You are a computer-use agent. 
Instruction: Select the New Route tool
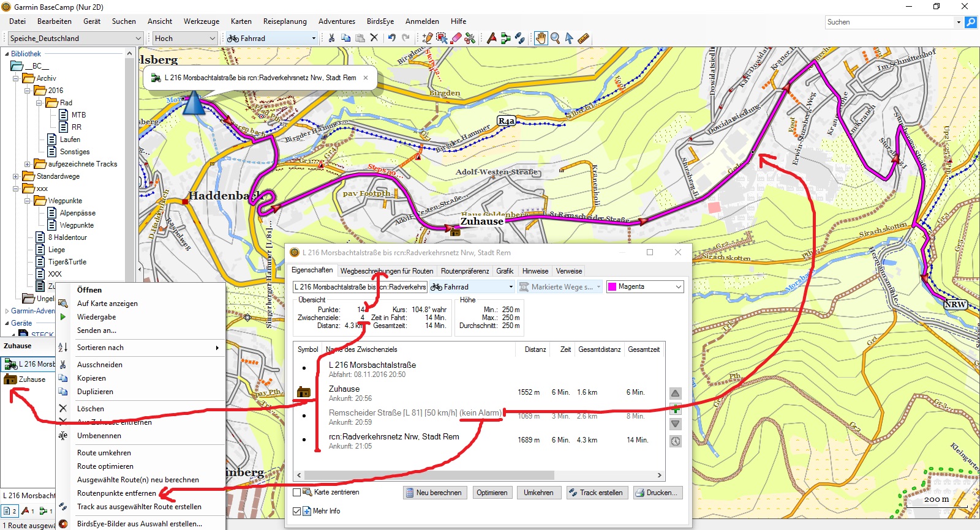pos(505,38)
